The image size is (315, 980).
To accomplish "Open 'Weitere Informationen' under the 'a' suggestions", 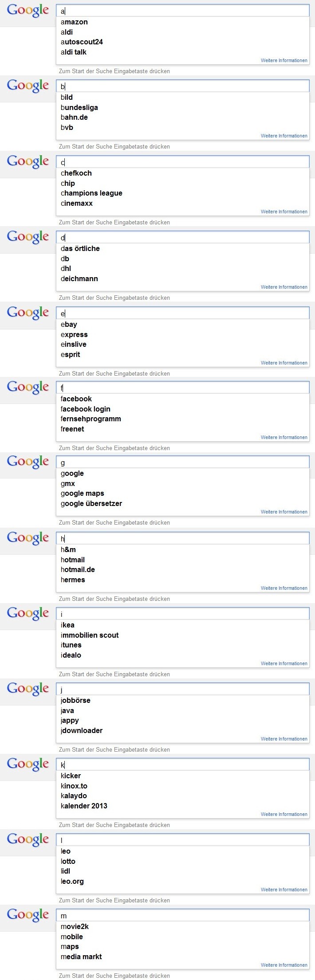I will point(284,61).
